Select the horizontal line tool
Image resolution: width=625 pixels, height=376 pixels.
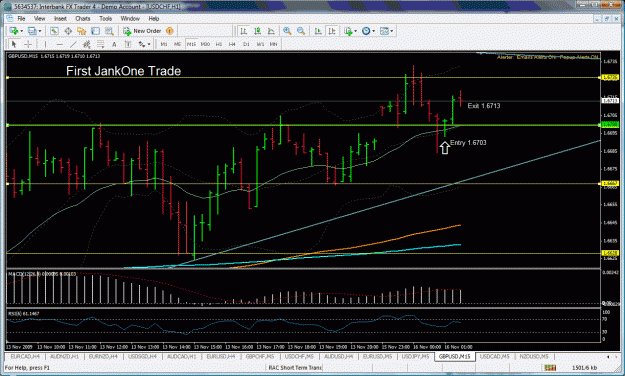tap(59, 44)
